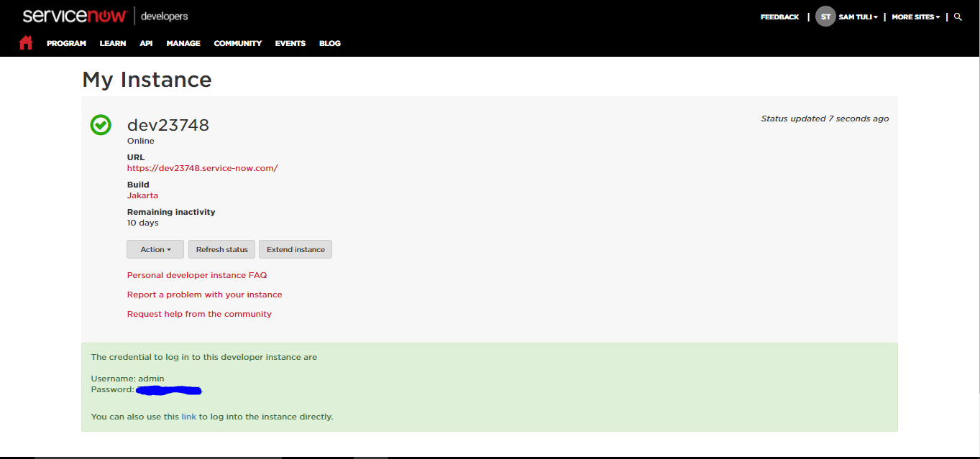This screenshot has width=980, height=459.
Task: Click the Refresh status button
Action: coord(221,249)
